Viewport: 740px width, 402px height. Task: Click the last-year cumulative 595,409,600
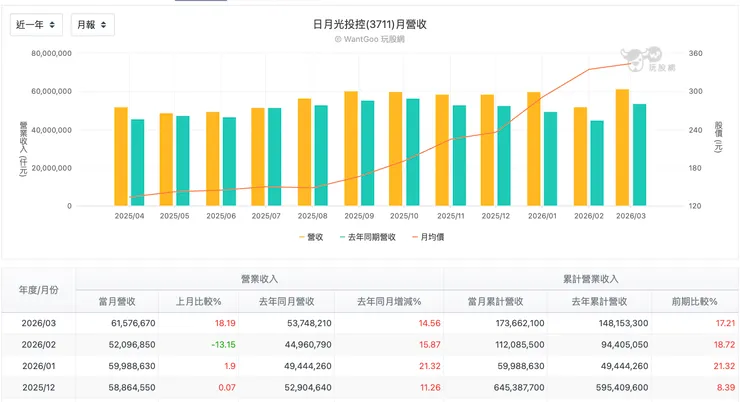point(622,387)
